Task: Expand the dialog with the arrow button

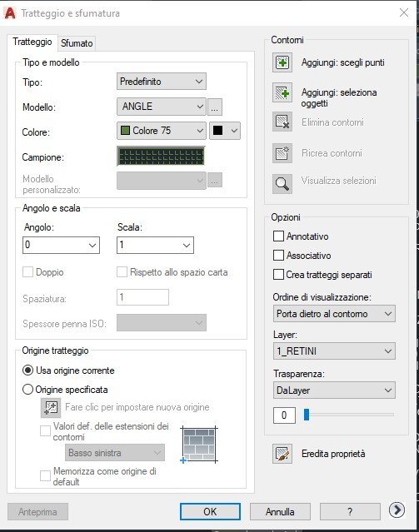Action: pyautogui.click(x=397, y=510)
